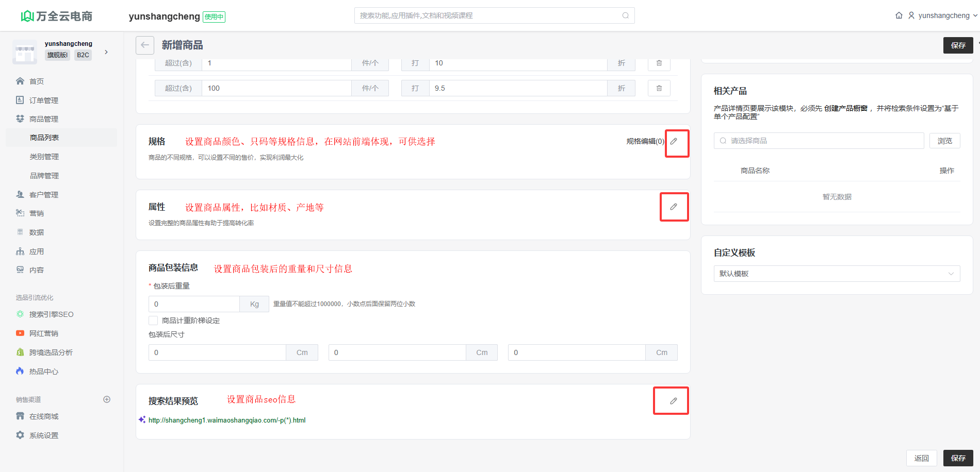Open 系统设置 in the sidebar
Image resolution: width=980 pixels, height=472 pixels.
click(43, 435)
